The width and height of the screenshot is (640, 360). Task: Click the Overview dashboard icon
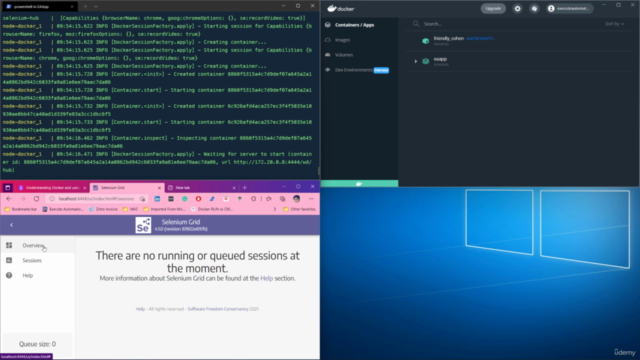point(9,245)
